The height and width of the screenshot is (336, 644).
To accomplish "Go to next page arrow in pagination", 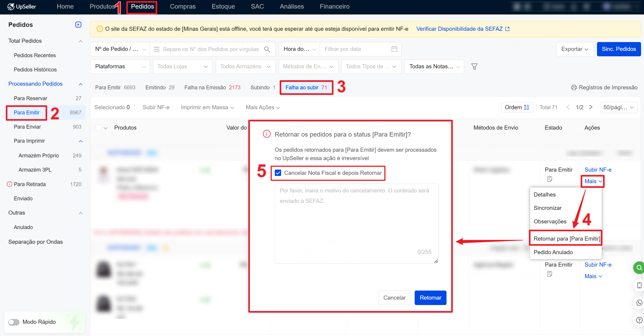I will pos(590,107).
